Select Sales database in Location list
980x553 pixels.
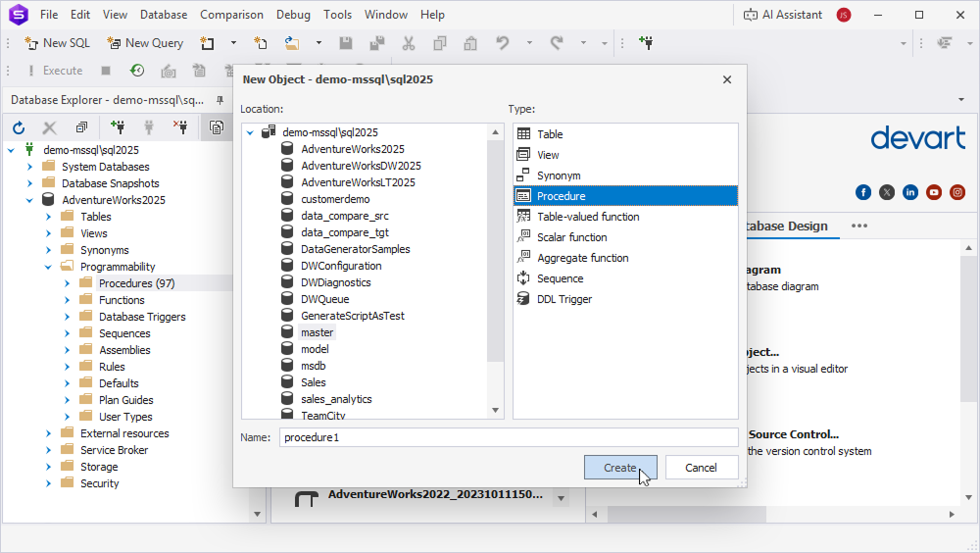[314, 382]
